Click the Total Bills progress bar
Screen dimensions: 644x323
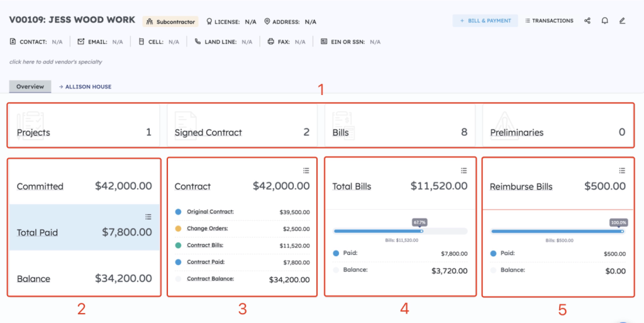tap(400, 231)
